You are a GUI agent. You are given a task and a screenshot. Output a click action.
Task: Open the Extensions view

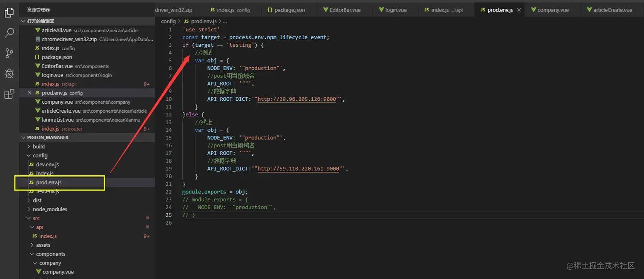pos(9,94)
